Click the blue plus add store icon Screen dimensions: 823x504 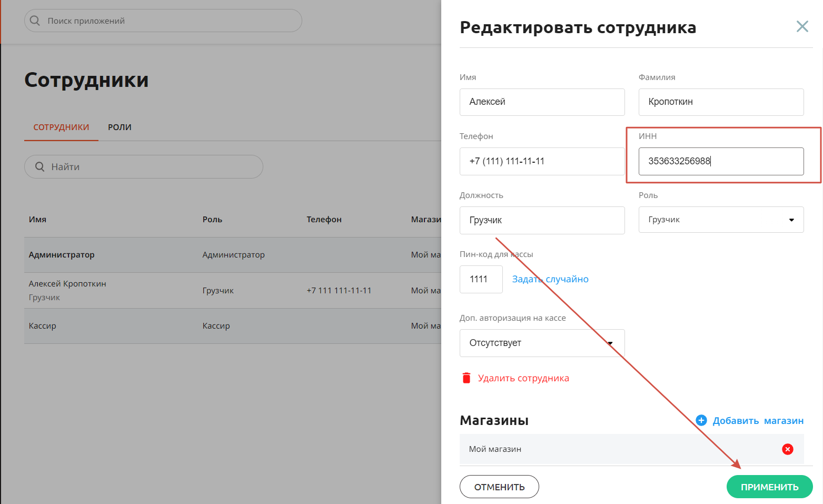701,420
